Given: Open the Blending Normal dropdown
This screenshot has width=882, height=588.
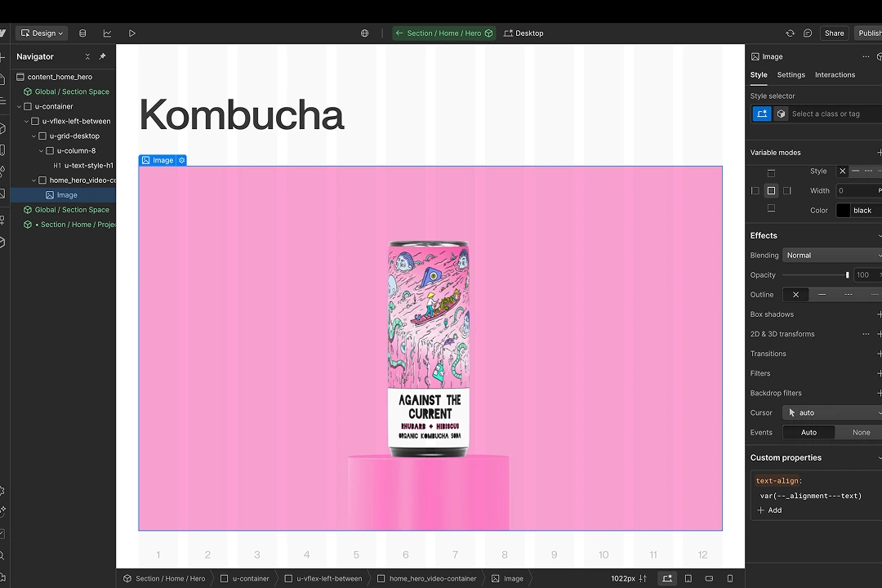Looking at the screenshot, I should (832, 256).
